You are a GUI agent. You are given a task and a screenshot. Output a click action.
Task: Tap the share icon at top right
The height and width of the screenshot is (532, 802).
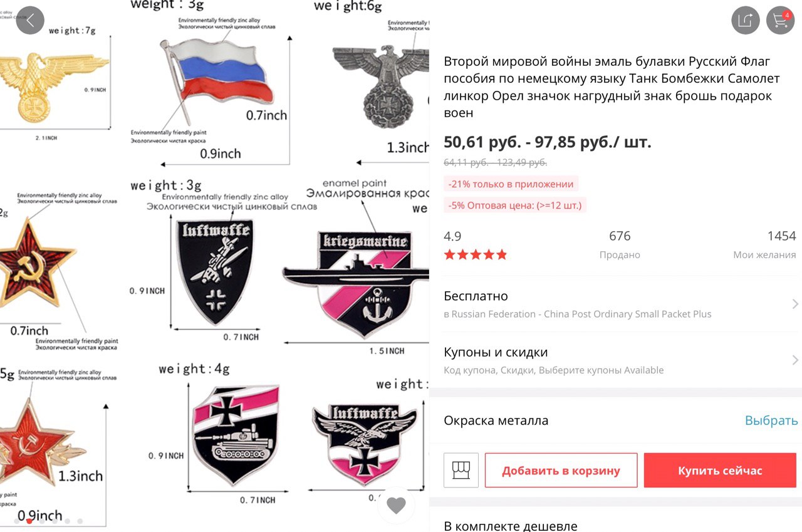[x=746, y=20]
